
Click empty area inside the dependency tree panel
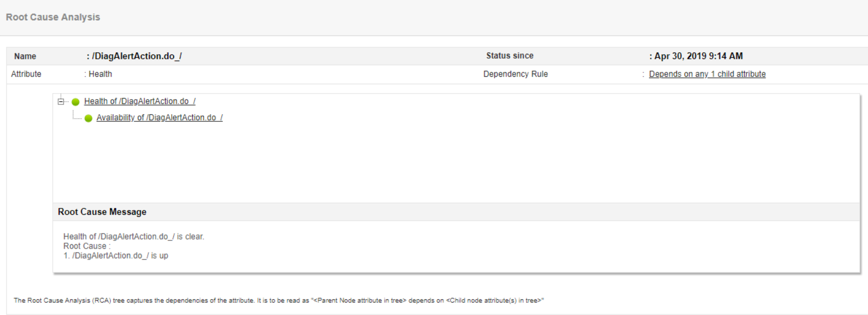pos(456,163)
